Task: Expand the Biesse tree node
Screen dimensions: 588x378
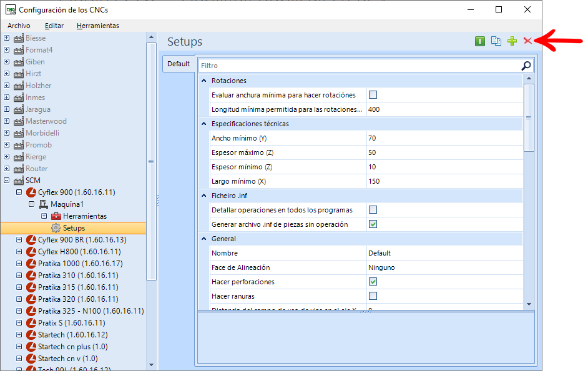Action: [6, 38]
